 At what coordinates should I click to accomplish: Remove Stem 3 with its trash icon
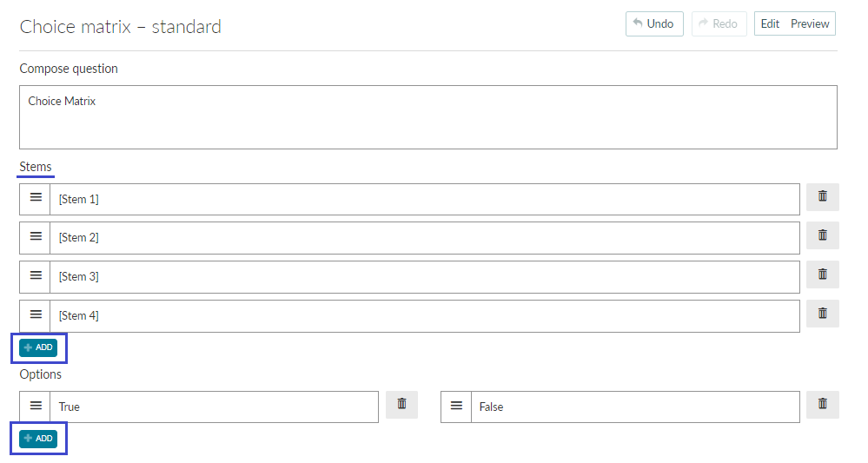(x=822, y=274)
